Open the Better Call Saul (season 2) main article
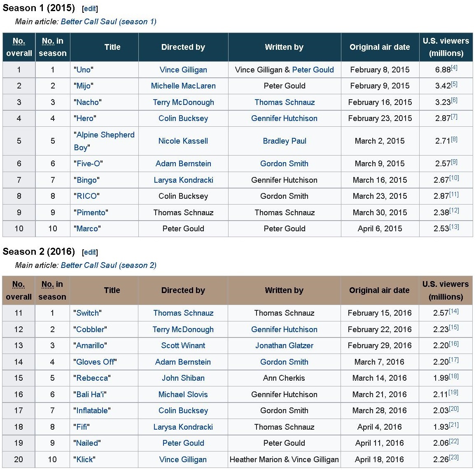The image size is (476, 470). [x=108, y=265]
